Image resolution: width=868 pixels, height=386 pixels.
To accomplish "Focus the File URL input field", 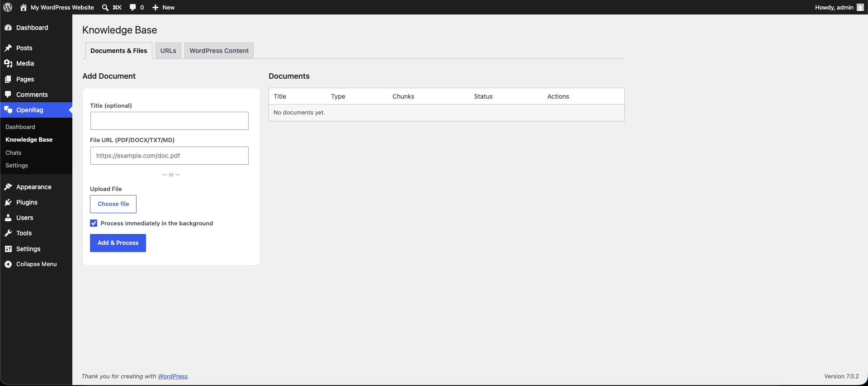I will 170,156.
